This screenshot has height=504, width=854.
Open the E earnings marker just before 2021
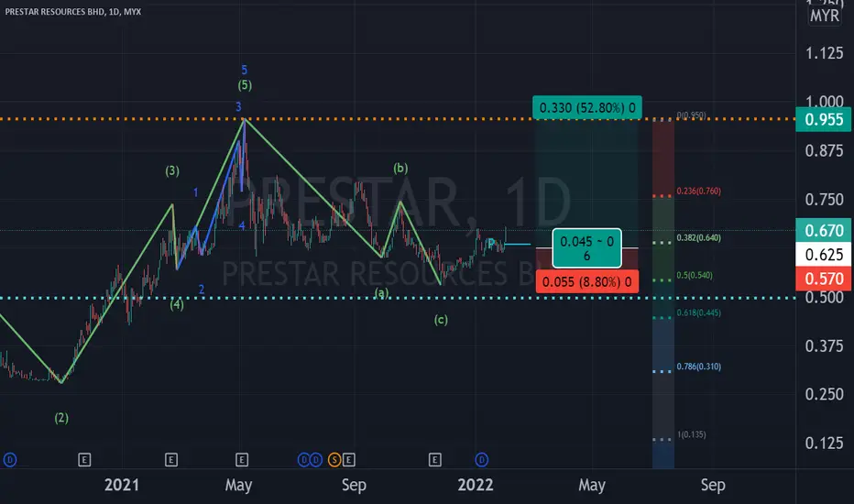pos(84,460)
